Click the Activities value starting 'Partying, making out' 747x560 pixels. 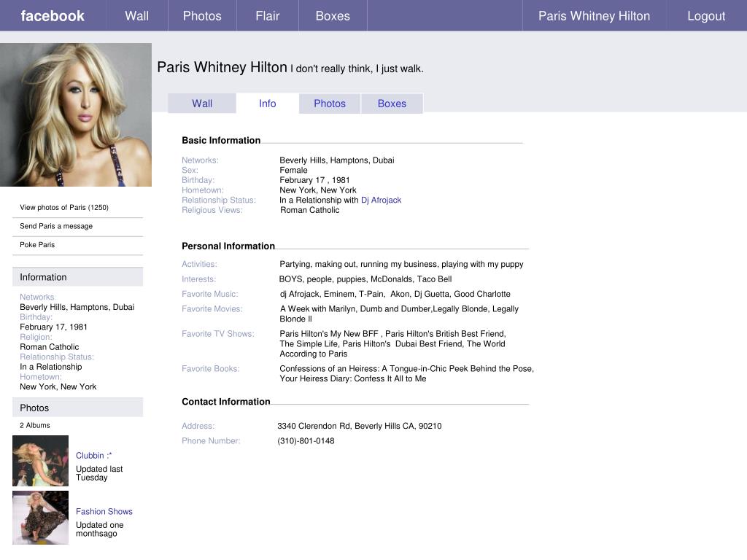pyautogui.click(x=402, y=264)
